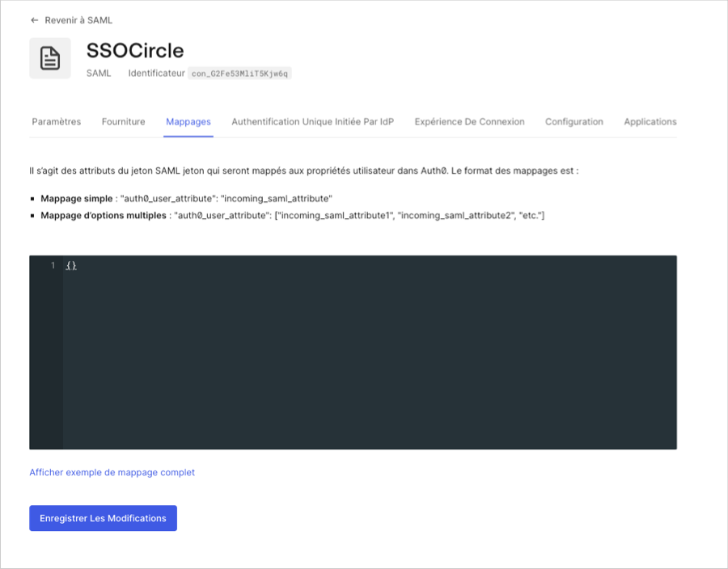Select the Mappages tab

coord(188,121)
